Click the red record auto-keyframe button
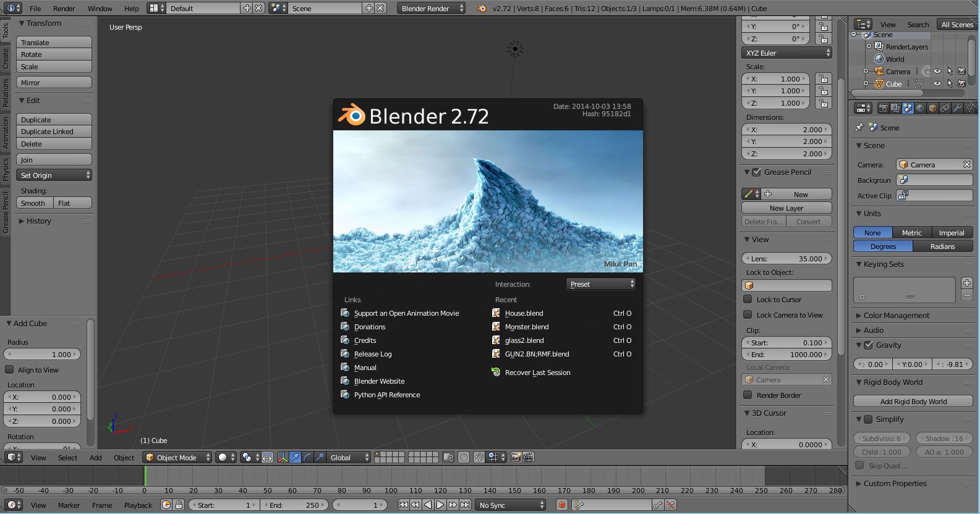The height and width of the screenshot is (514, 980). [562, 505]
